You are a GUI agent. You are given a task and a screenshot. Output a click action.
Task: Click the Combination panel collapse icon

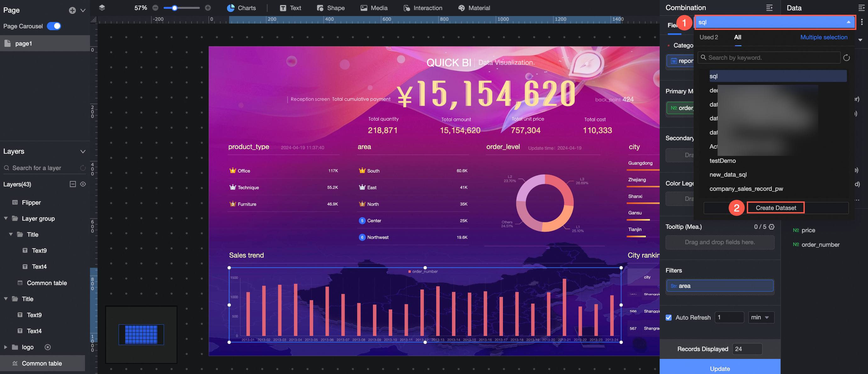point(769,8)
